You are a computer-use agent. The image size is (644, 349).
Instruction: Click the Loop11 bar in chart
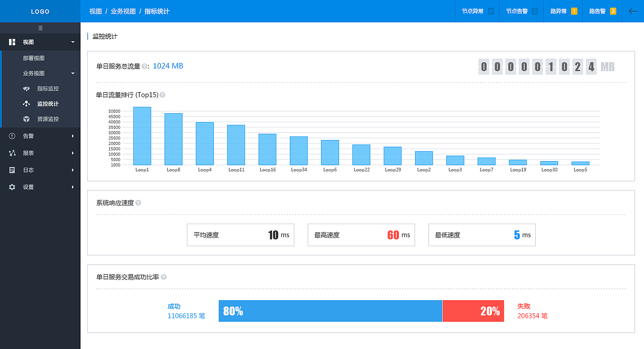(x=236, y=145)
